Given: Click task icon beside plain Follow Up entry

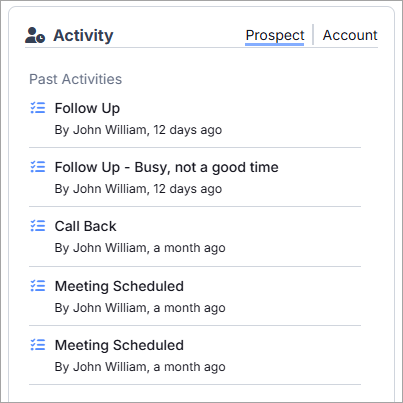Looking at the screenshot, I should tap(38, 108).
